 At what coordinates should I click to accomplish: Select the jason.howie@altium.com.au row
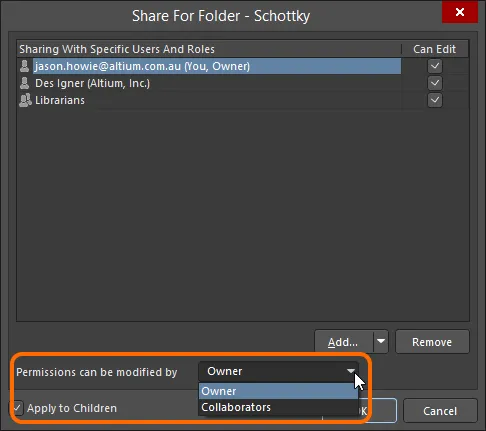click(x=217, y=66)
